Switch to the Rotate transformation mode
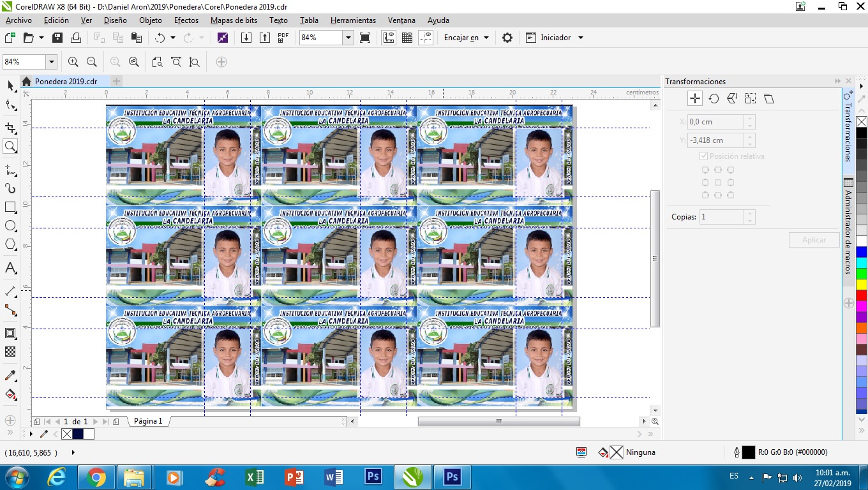Image resolution: width=868 pixels, height=490 pixels. pos(714,99)
